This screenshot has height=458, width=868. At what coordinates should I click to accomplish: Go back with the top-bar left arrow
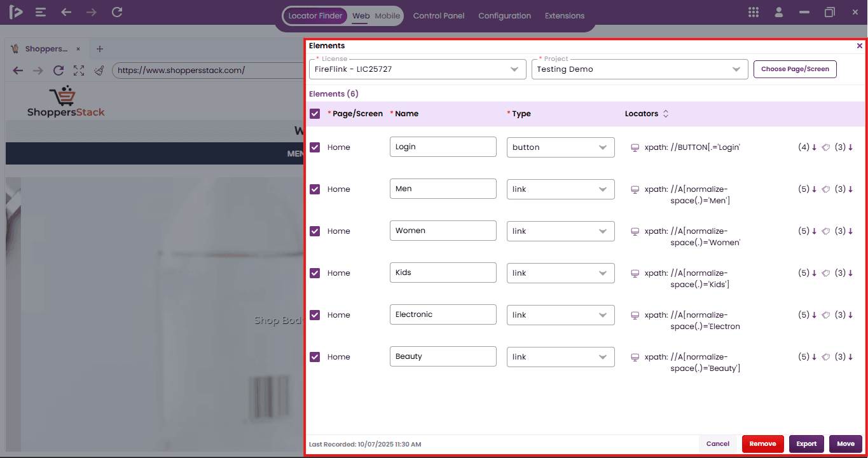[66, 12]
